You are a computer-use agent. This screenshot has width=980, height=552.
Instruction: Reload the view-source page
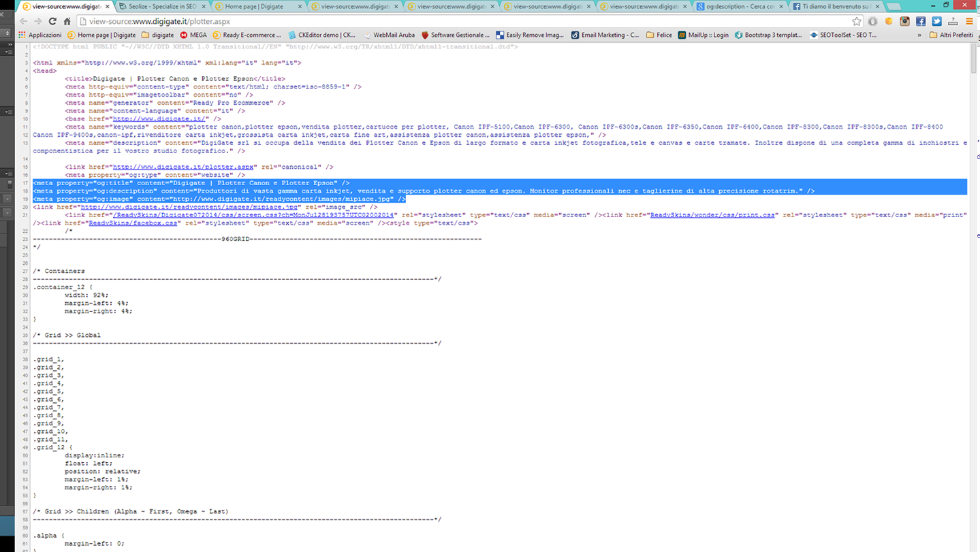(x=52, y=21)
